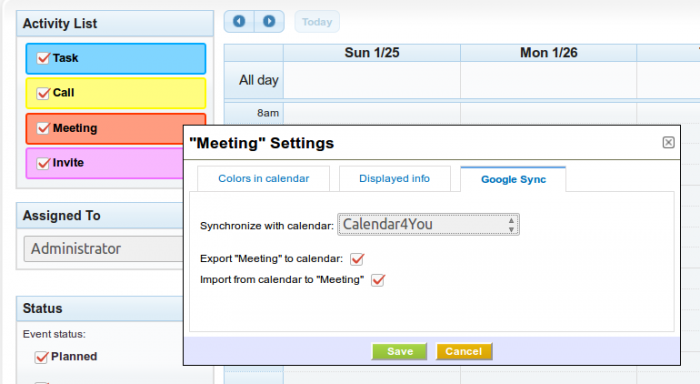
Task: Toggle the Invite activity checkbox
Action: pyautogui.click(x=43, y=163)
